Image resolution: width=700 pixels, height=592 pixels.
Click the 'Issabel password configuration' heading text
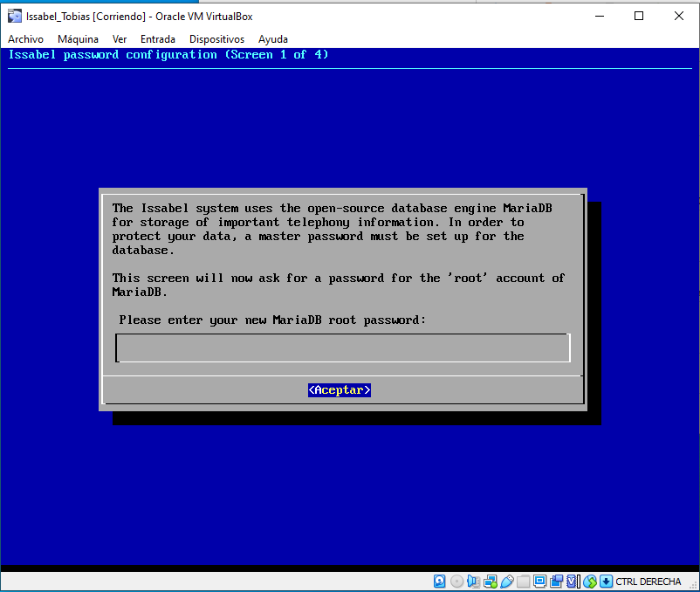point(113,55)
